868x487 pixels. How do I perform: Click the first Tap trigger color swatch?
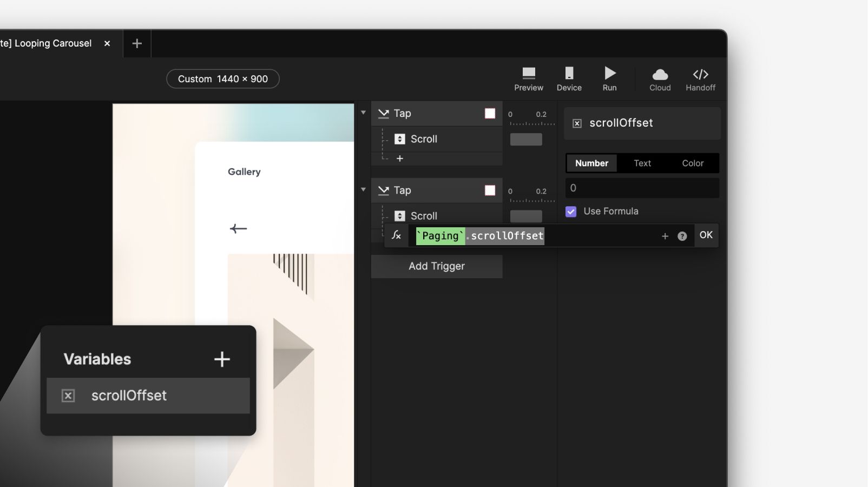click(x=490, y=114)
